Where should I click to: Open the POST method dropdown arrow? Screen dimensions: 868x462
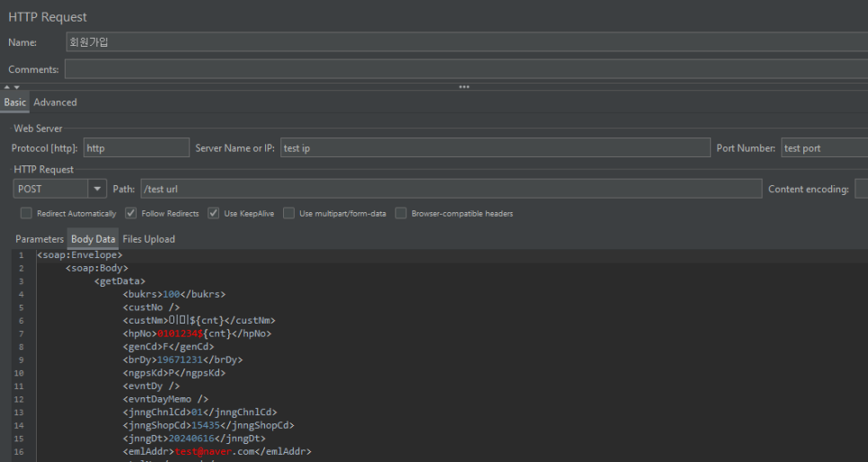click(97, 189)
